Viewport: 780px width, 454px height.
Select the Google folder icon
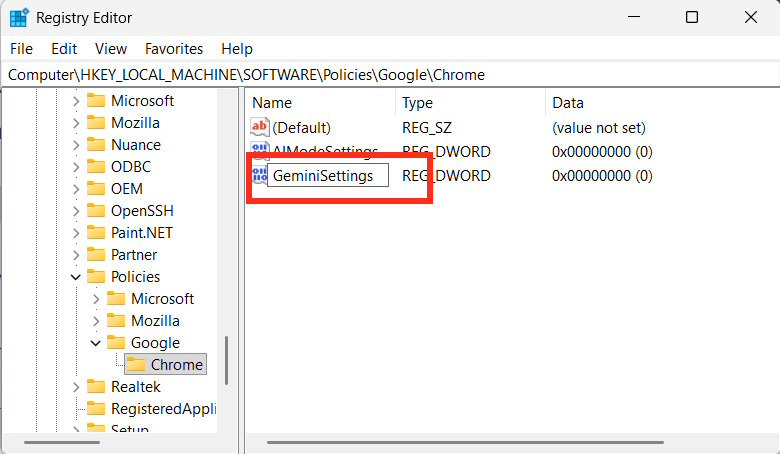[x=116, y=342]
